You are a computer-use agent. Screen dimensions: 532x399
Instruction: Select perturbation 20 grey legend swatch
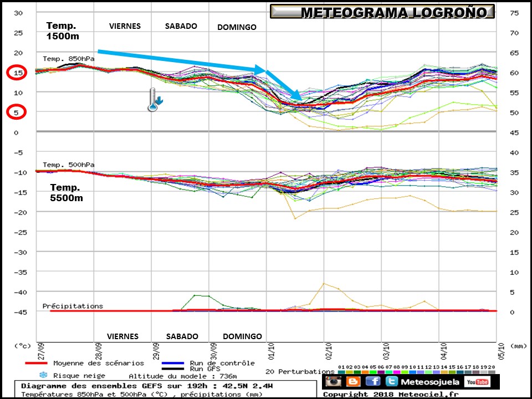492,372
